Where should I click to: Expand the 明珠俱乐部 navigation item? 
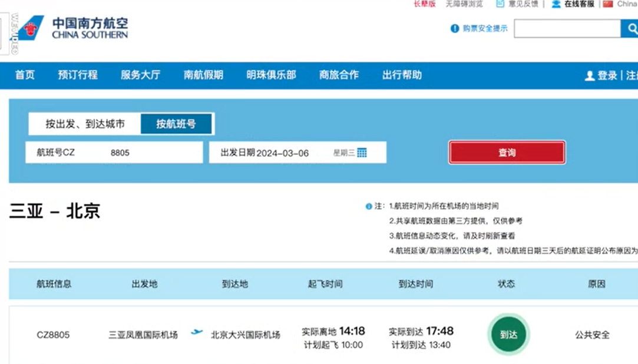coord(270,75)
